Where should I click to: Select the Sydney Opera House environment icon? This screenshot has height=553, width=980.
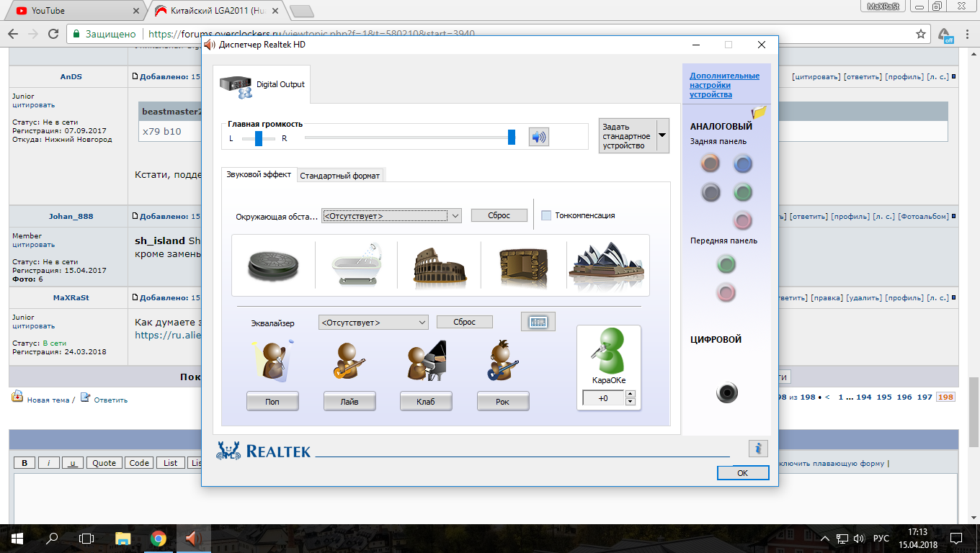coord(606,265)
